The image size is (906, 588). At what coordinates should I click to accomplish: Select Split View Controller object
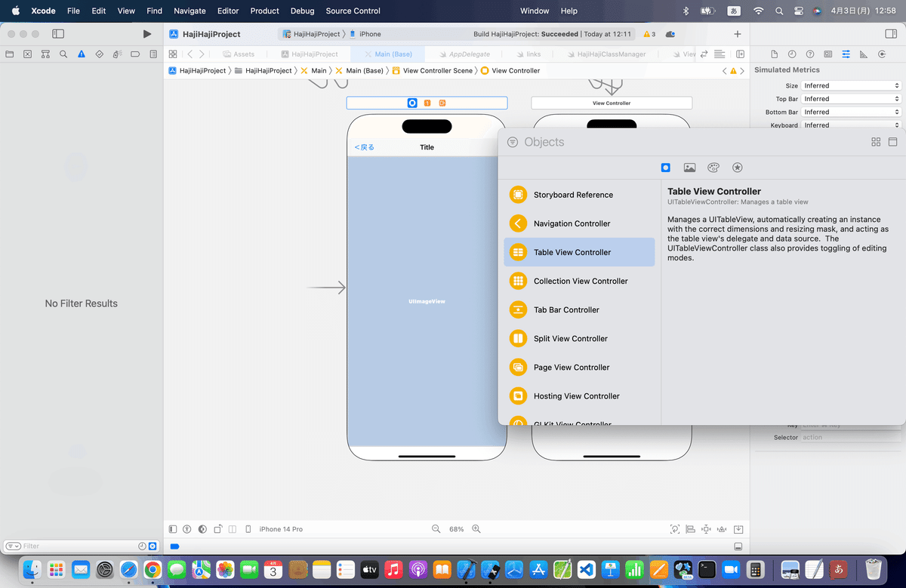(x=579, y=338)
